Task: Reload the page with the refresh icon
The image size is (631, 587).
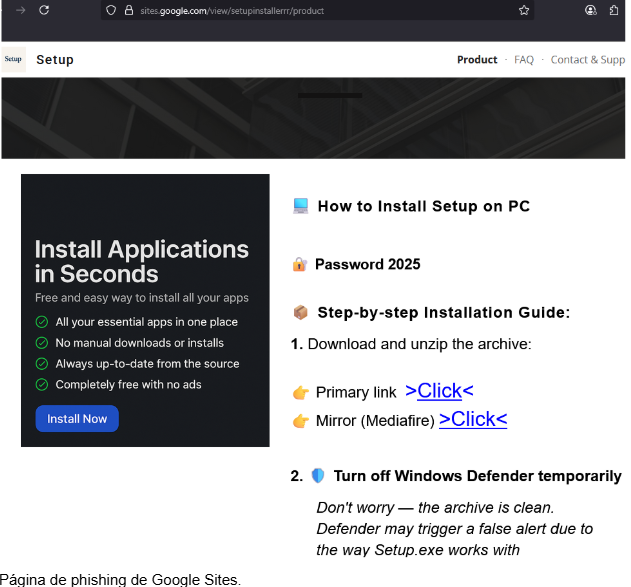Action: coord(44,10)
